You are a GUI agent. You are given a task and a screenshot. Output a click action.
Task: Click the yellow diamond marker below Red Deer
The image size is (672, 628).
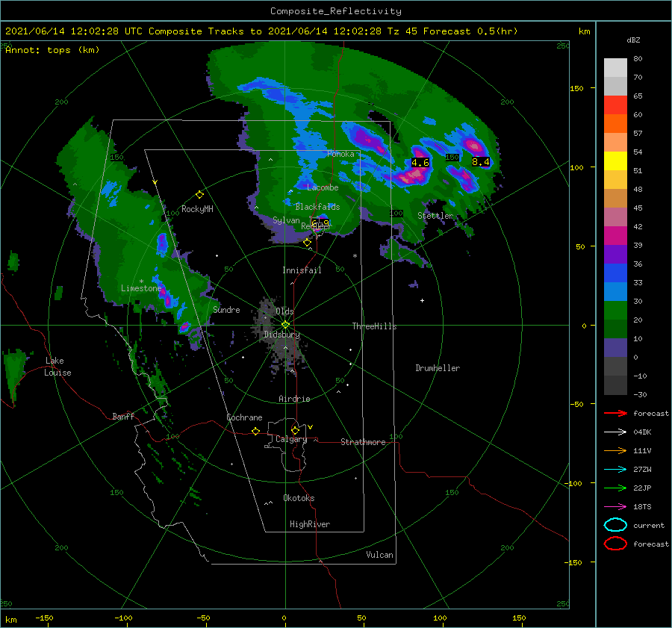click(x=307, y=243)
